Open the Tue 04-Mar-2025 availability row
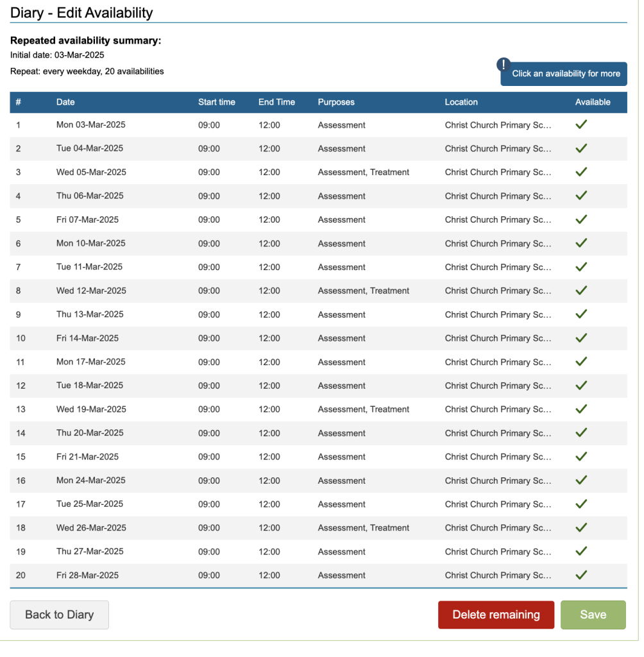Image resolution: width=644 pixels, height=657 pixels. (x=90, y=149)
